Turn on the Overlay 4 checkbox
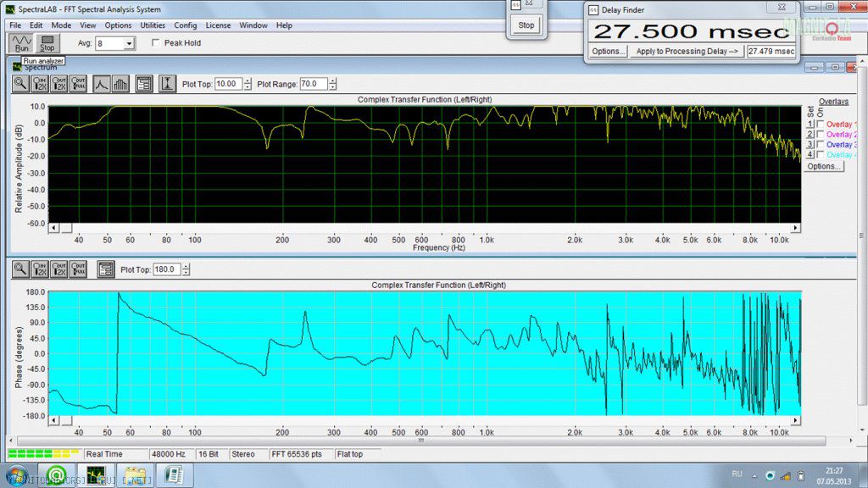 [x=821, y=155]
